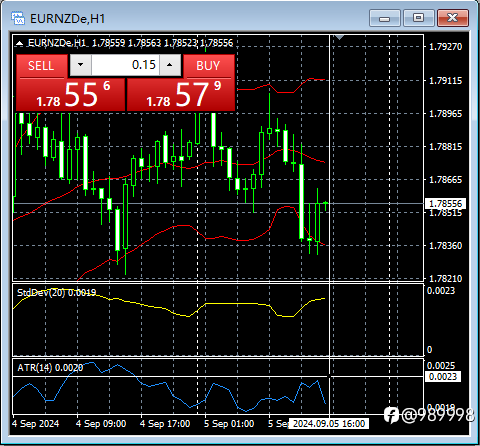
Task: Close the EURNZDe,H1 chart window
Action: [x=453, y=18]
